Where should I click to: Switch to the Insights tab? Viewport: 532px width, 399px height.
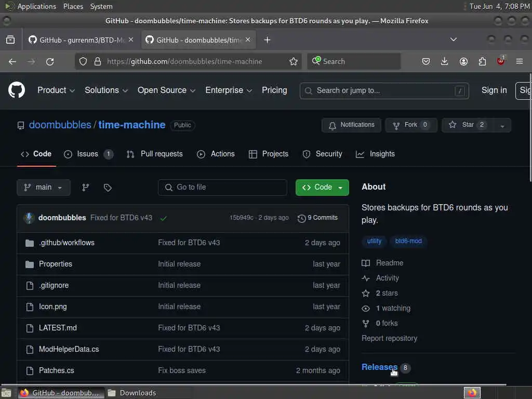[375, 154]
